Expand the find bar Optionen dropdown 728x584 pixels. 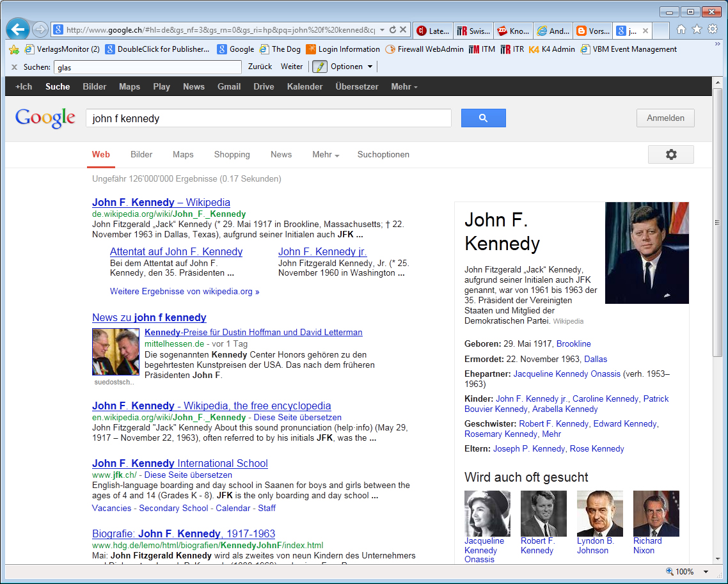(370, 67)
